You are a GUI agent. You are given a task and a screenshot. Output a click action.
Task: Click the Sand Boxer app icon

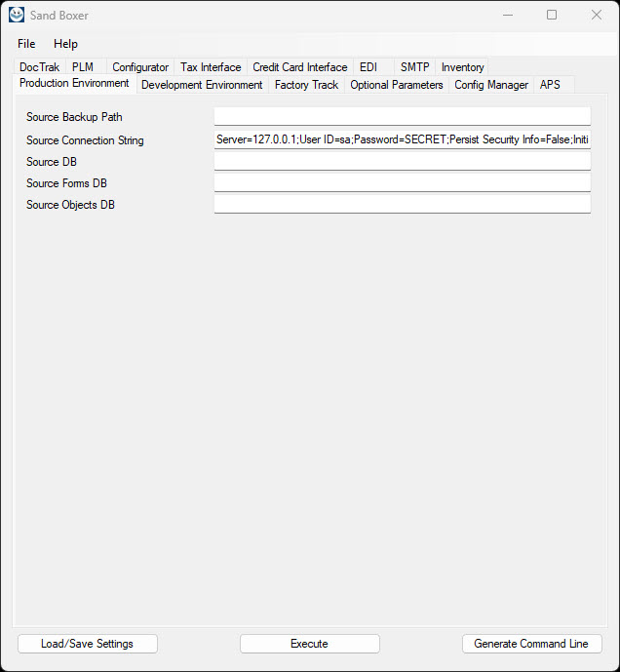(x=17, y=16)
